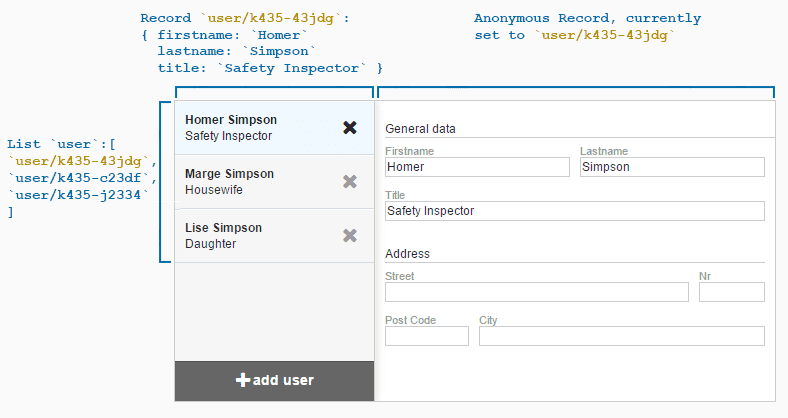
Task: Open the Lise Simpson list entry
Action: 225,227
